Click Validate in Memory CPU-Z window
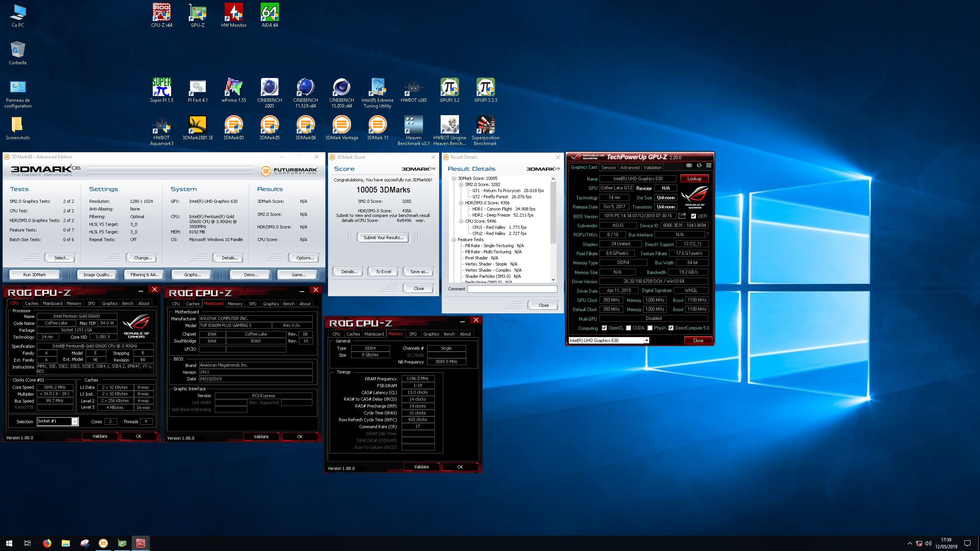The height and width of the screenshot is (551, 980). [421, 467]
